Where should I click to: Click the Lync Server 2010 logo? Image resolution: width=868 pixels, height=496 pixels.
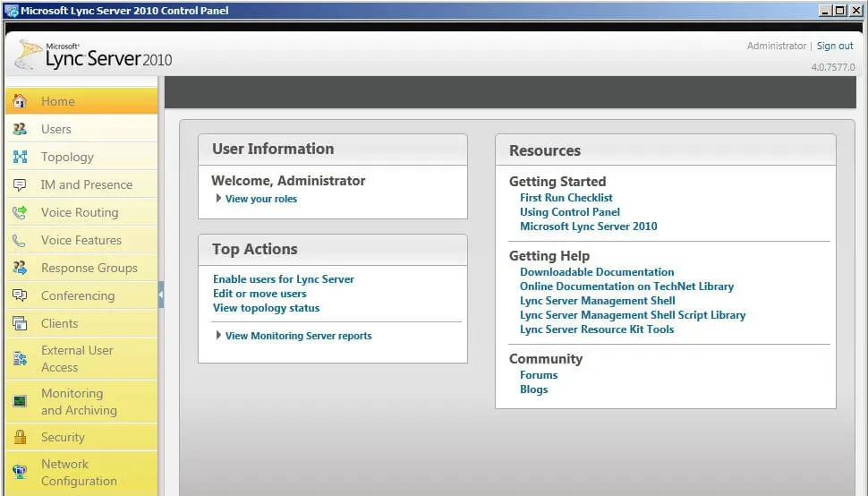coord(93,56)
